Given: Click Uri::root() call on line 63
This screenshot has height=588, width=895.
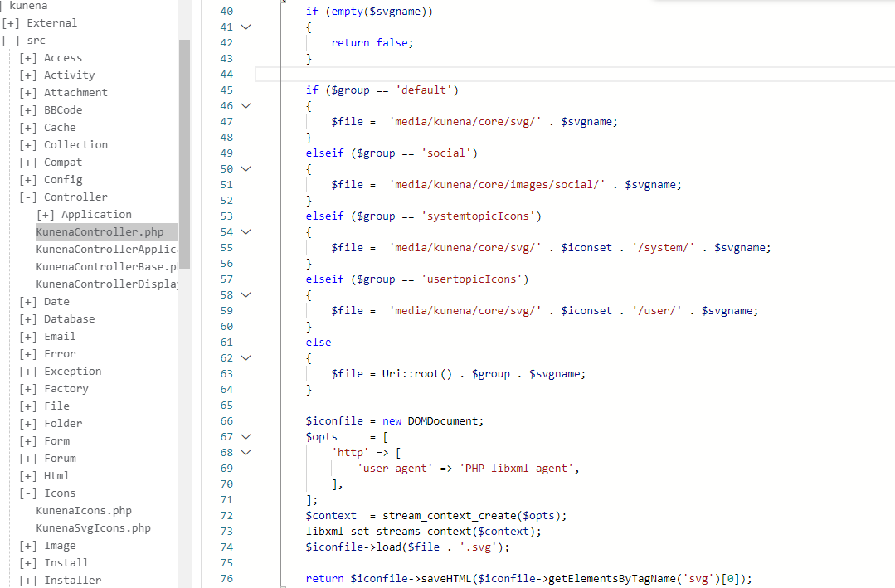Looking at the screenshot, I should (x=416, y=374).
